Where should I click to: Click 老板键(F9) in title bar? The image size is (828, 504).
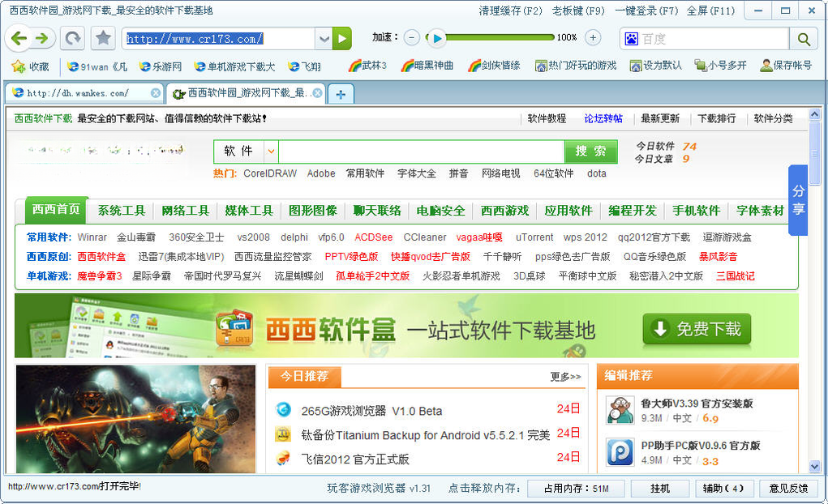[578, 11]
